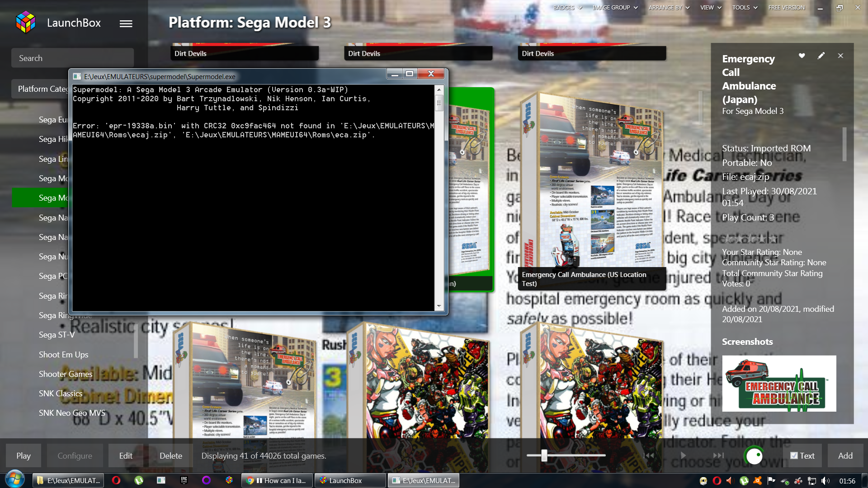Click first Dirt Devils game label
868x488 pixels.
[x=245, y=53]
